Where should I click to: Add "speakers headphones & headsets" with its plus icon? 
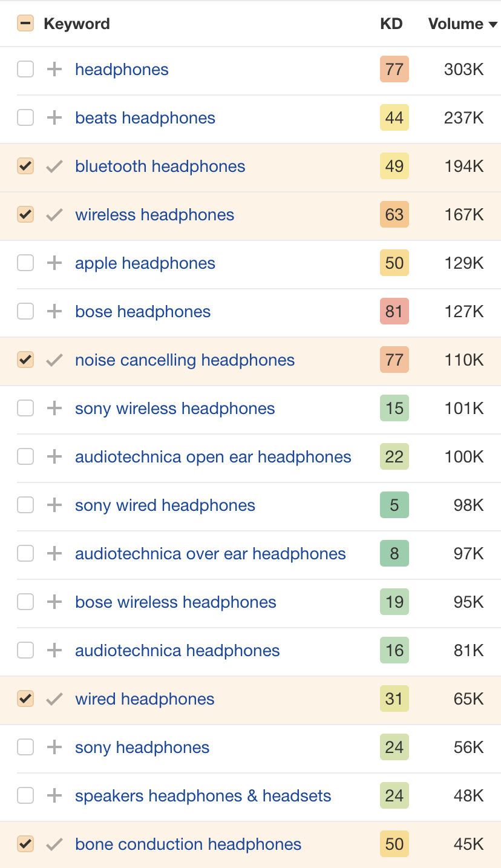pyautogui.click(x=54, y=795)
